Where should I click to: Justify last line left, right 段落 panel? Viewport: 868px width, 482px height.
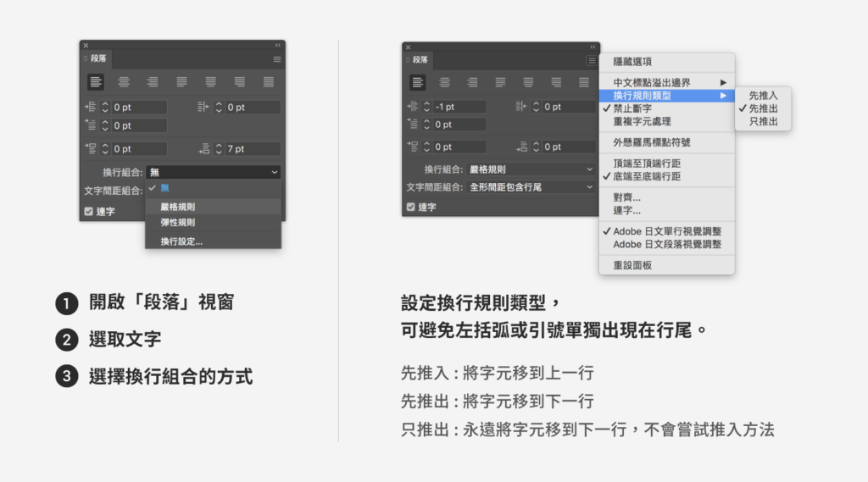click(500, 82)
